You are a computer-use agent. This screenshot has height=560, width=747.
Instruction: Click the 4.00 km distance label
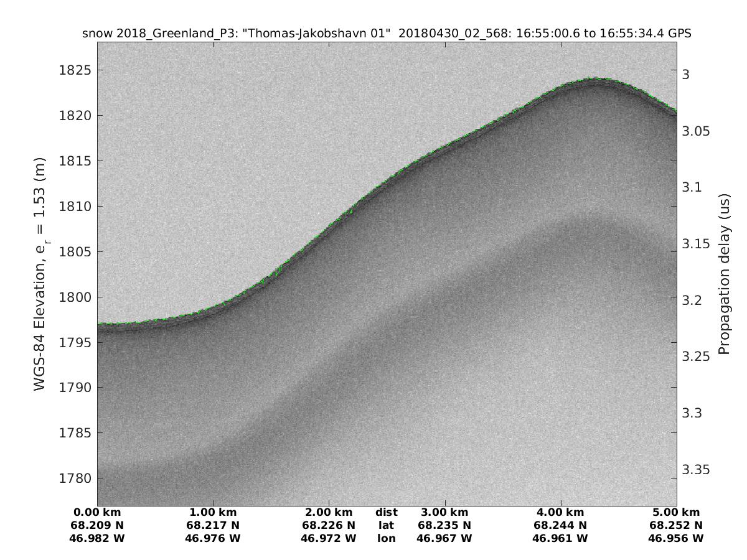[x=560, y=512]
